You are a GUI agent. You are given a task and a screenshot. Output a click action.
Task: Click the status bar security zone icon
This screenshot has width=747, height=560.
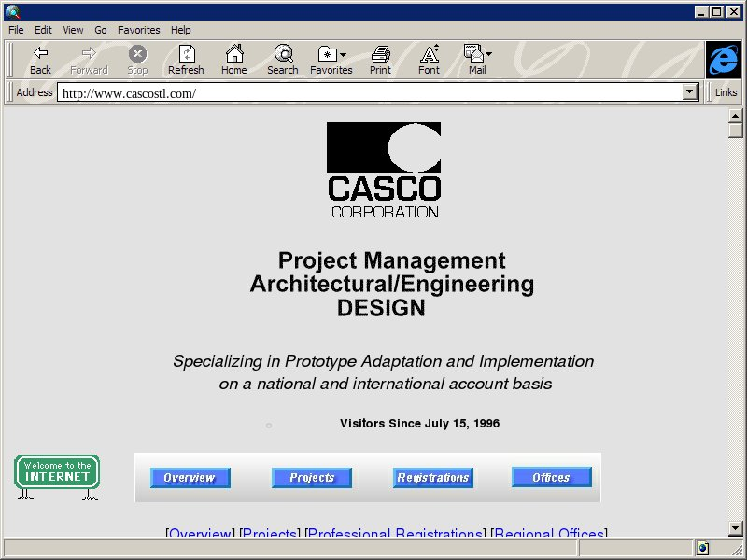[702, 548]
